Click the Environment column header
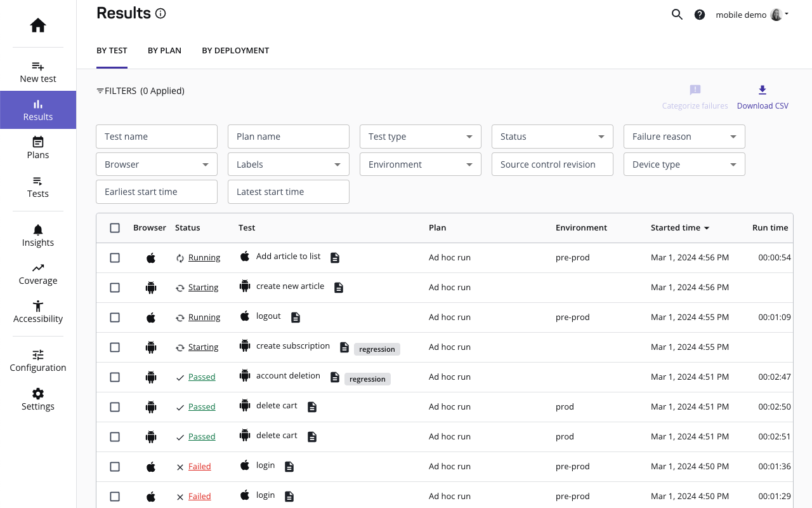Image resolution: width=812 pixels, height=508 pixels. [x=581, y=227]
